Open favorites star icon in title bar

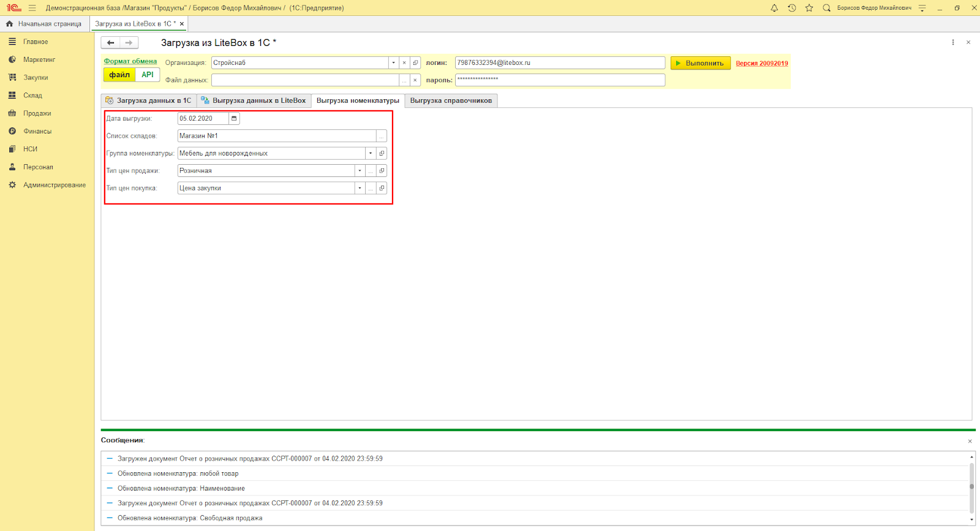(x=809, y=8)
